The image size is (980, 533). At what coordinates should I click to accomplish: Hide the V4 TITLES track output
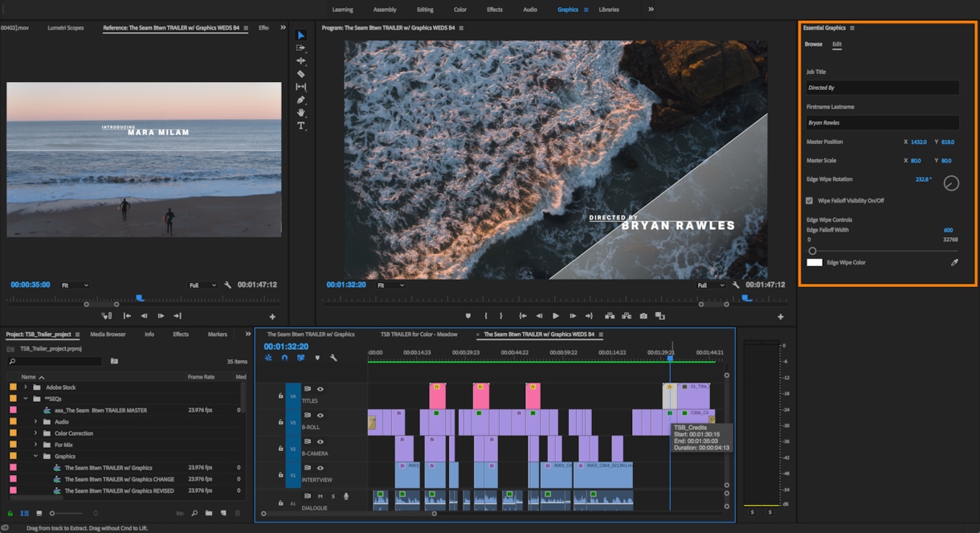pos(320,389)
